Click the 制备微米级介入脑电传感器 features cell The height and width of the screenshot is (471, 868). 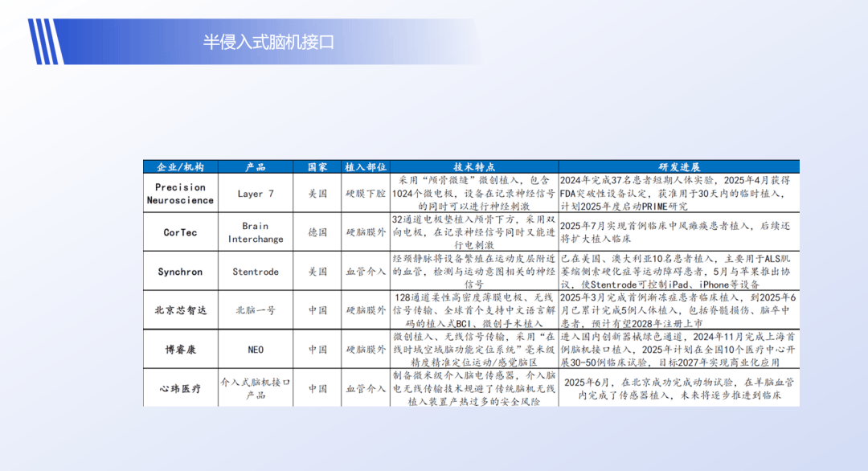474,388
